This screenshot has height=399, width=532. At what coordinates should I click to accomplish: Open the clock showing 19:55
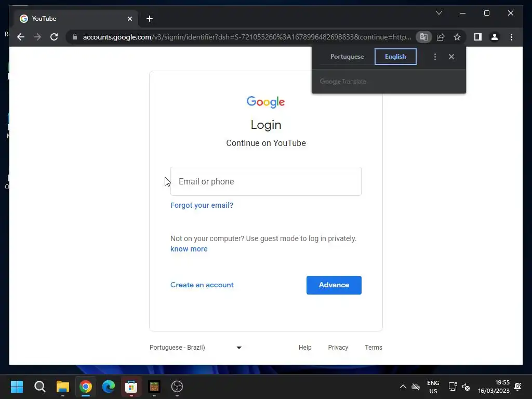pyautogui.click(x=494, y=387)
